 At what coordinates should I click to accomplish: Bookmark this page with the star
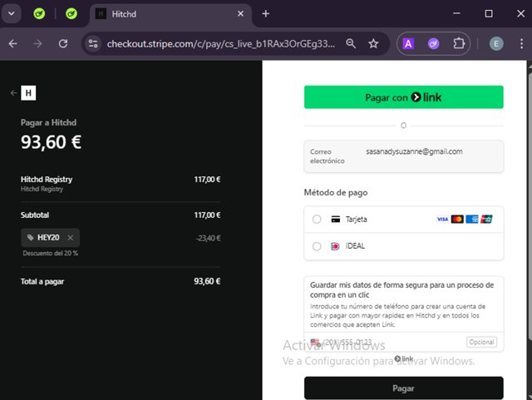point(373,43)
